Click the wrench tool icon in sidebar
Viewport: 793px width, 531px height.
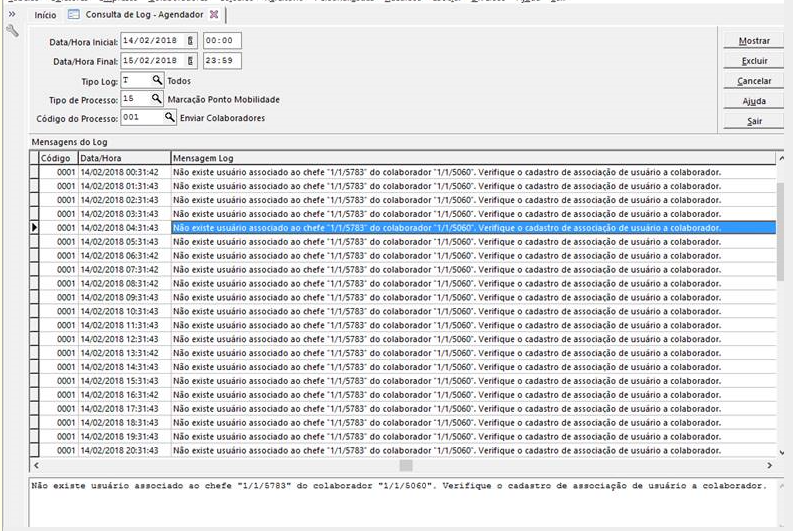coord(12,32)
